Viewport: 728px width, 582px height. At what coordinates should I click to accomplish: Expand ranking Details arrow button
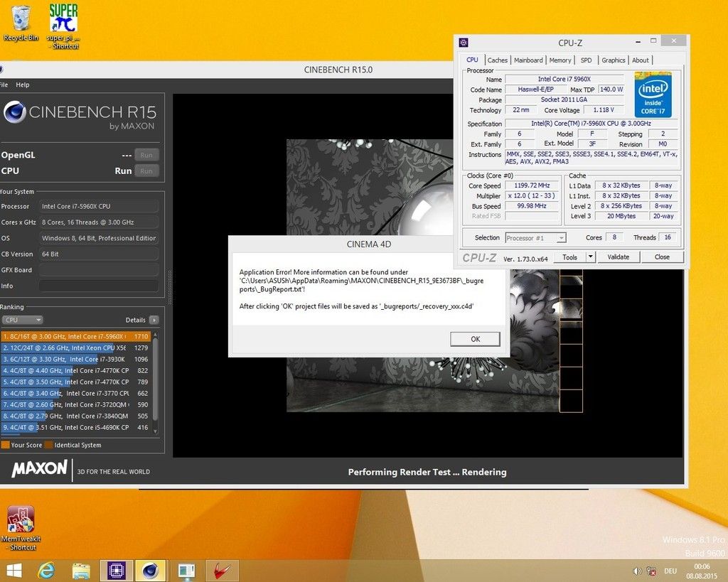click(154, 320)
